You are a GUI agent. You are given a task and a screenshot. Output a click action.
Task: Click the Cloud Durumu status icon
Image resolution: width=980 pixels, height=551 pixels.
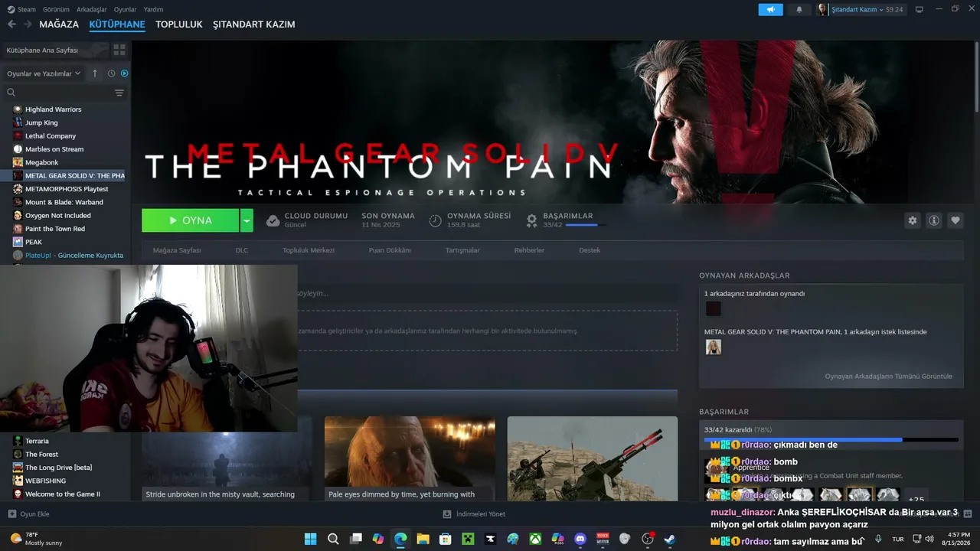[x=273, y=220]
